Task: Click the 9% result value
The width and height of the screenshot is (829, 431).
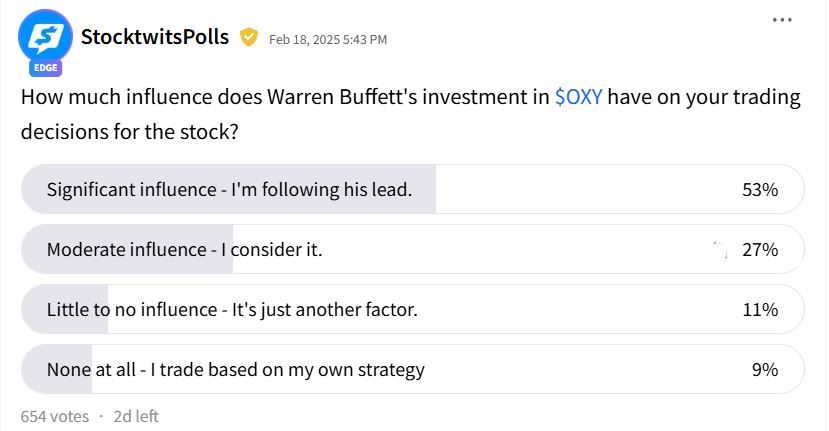Action: click(764, 370)
